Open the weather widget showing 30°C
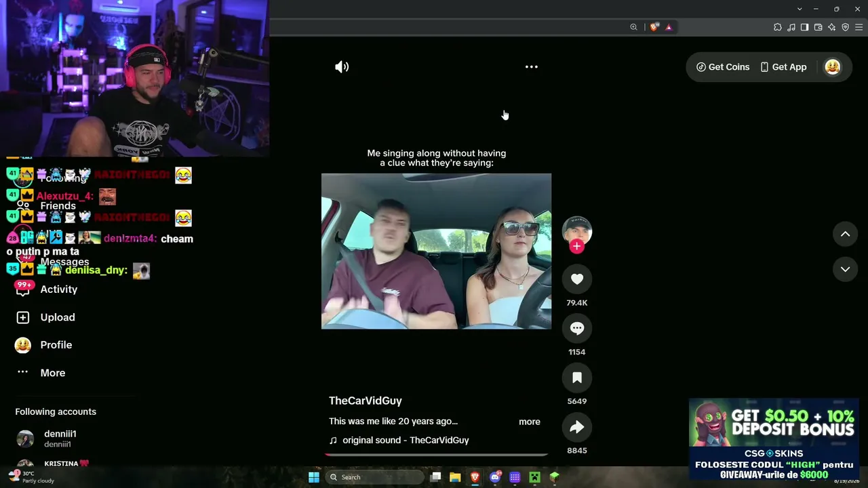This screenshot has width=868, height=488. 31,477
